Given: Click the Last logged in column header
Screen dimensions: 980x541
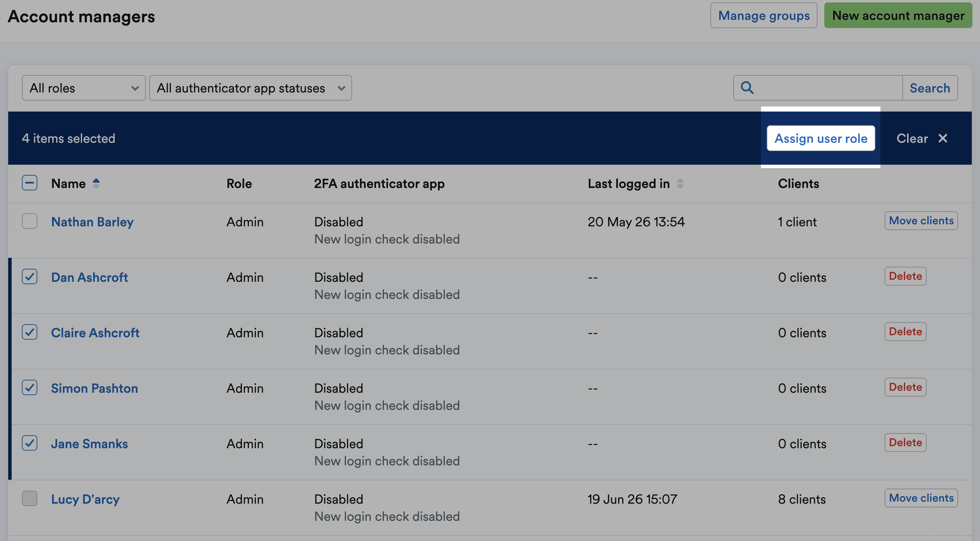Looking at the screenshot, I should coord(629,184).
